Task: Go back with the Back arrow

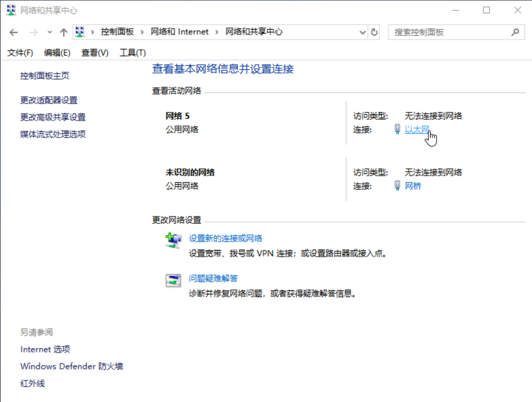Action: tap(14, 32)
